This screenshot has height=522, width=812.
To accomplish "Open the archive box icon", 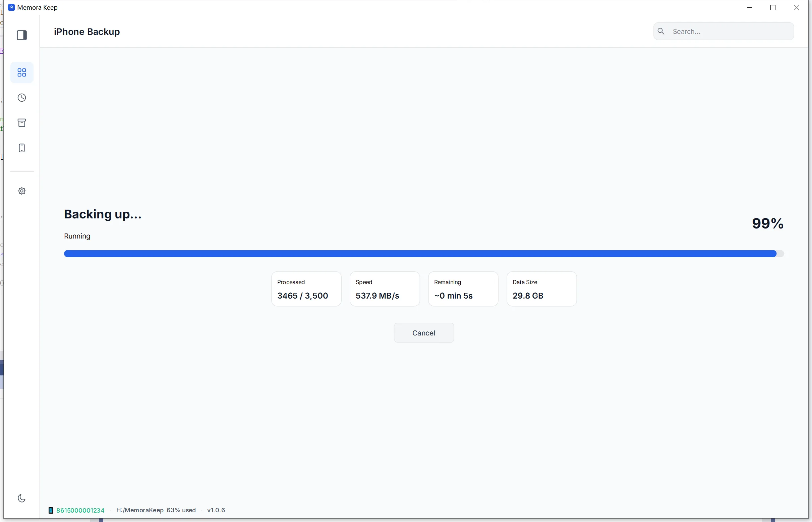I will tap(22, 123).
